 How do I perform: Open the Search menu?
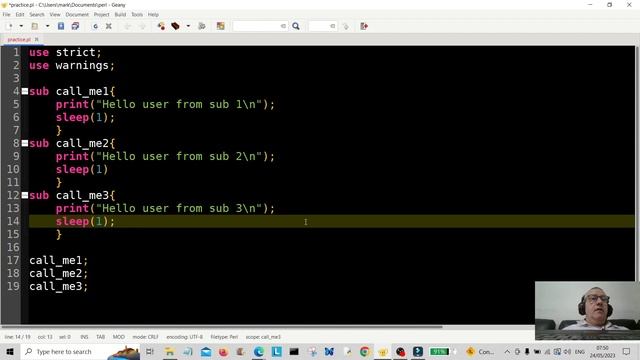coord(37,14)
